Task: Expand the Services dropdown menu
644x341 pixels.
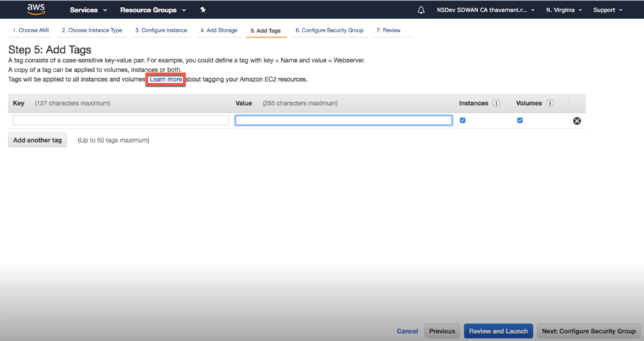Action: (88, 10)
